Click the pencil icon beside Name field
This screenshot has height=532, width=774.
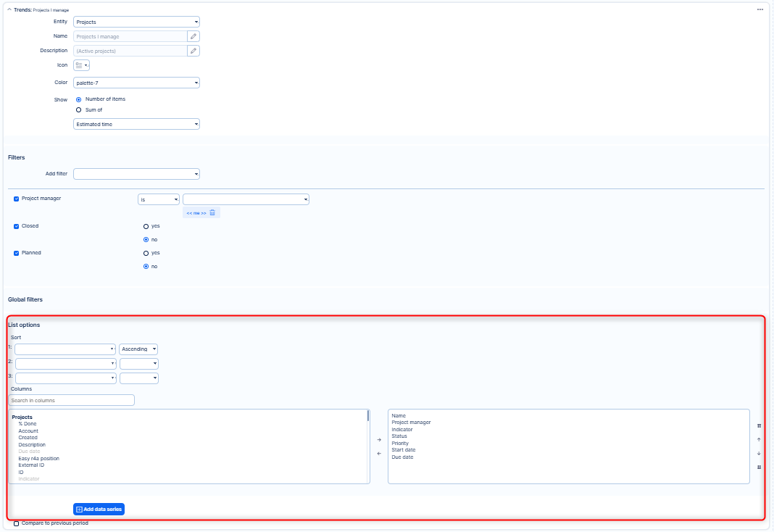click(193, 36)
